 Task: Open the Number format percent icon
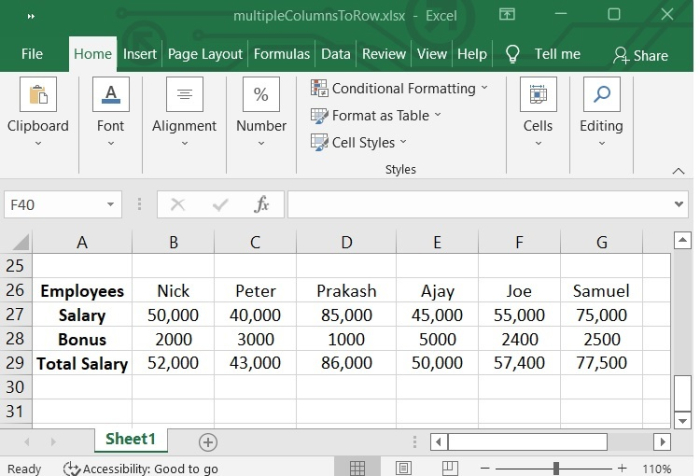pyautogui.click(x=261, y=94)
